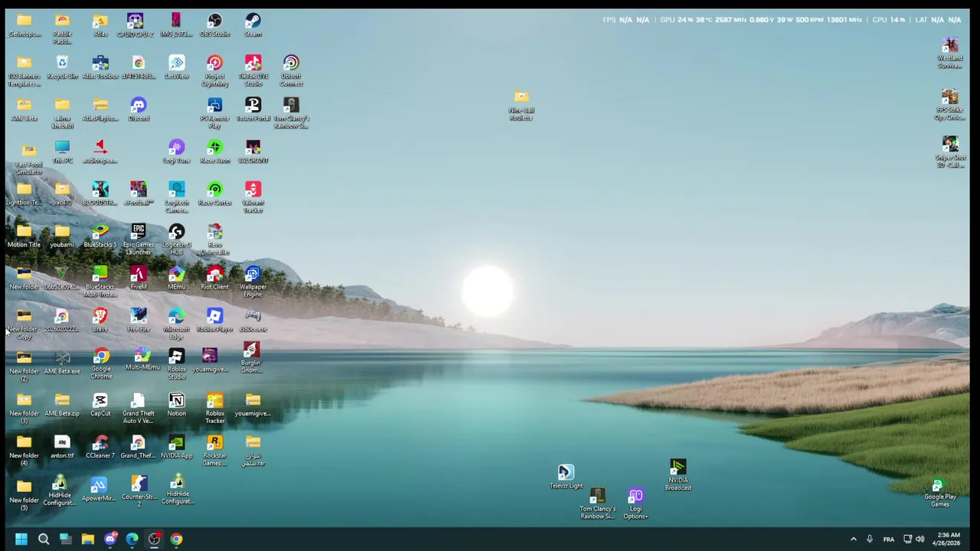Open taskbar Search magnifier
The width and height of the screenshot is (980, 551).
[44, 539]
